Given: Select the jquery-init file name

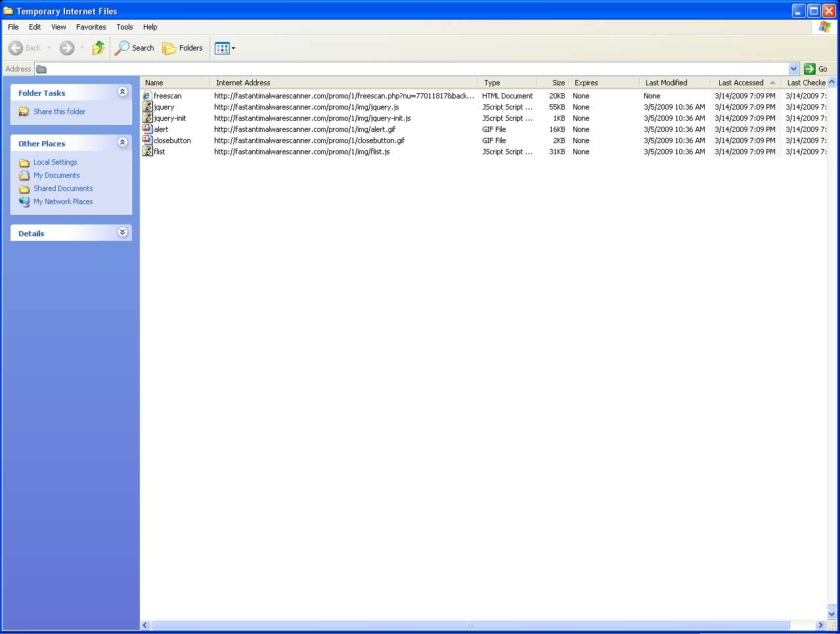Looking at the screenshot, I should coord(170,118).
